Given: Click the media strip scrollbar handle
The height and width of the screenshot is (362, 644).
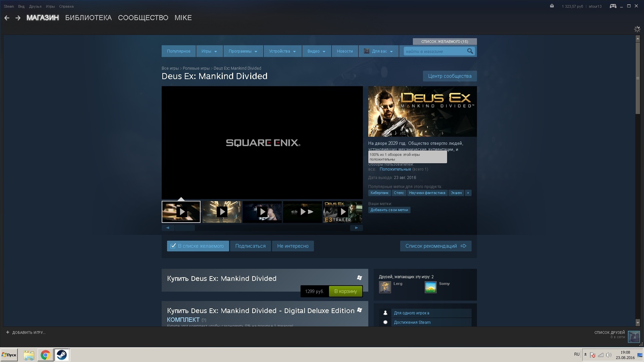Looking at the screenshot, I should pos(184,228).
